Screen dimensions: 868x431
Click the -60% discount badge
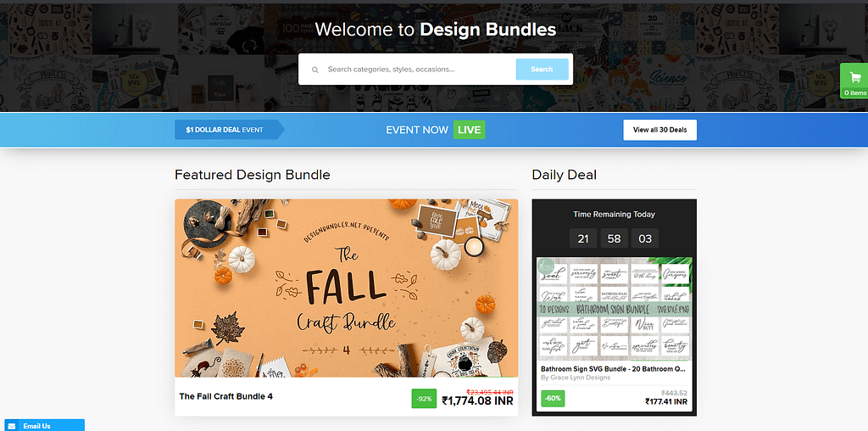click(x=553, y=398)
